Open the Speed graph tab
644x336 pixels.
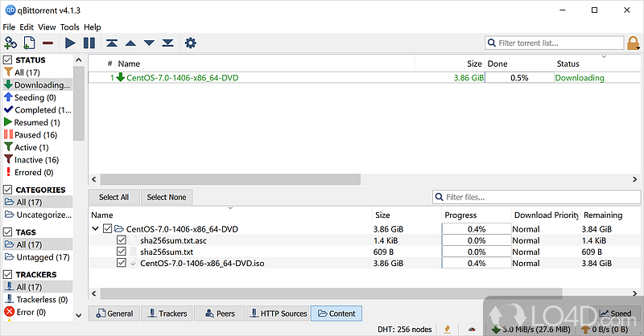click(x=615, y=313)
